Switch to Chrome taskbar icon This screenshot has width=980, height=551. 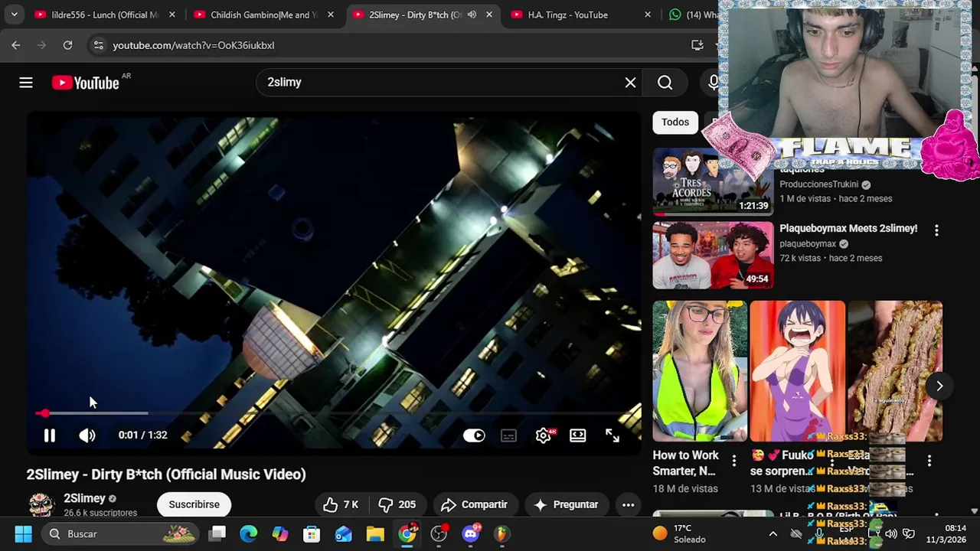pos(407,533)
